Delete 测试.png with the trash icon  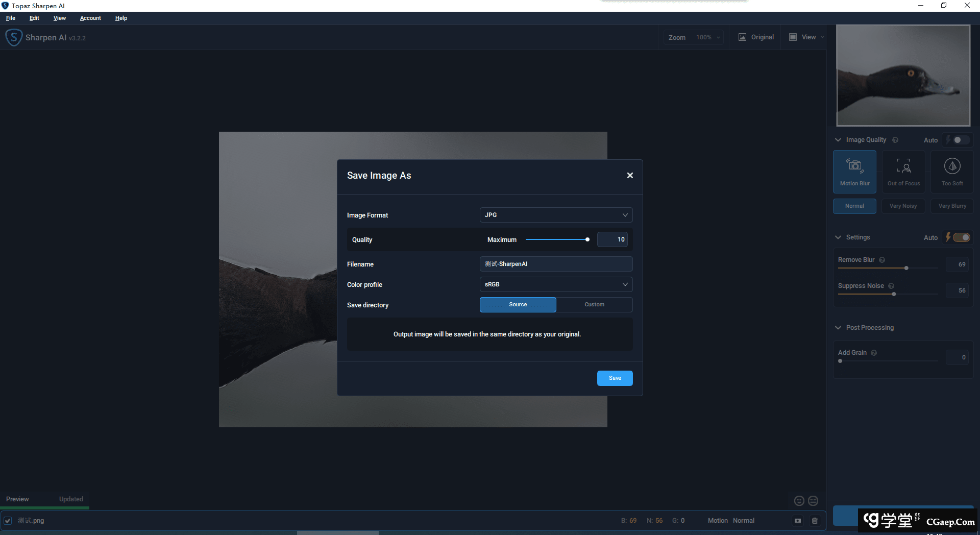[815, 521]
